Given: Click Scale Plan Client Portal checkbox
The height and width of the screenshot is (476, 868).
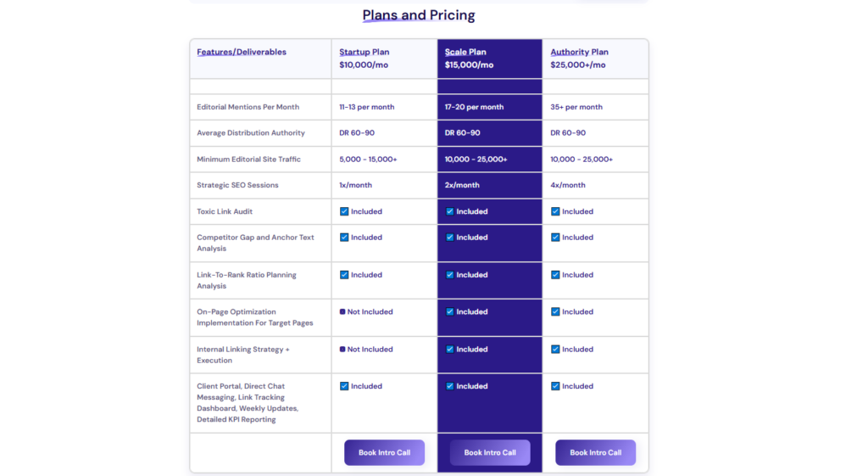Looking at the screenshot, I should (450, 386).
